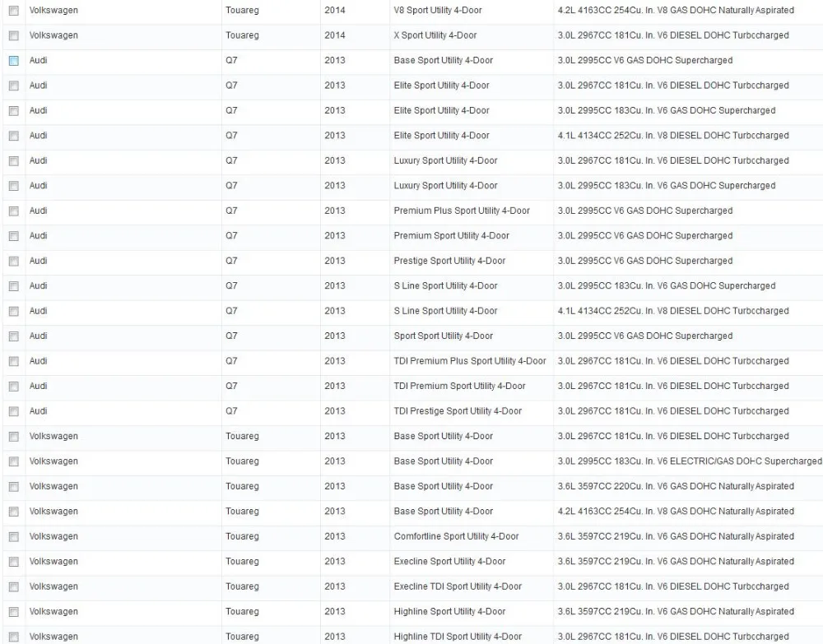The height and width of the screenshot is (644, 823).
Task: Check the Touareg Comfortline row checkbox
Action: pos(14,536)
